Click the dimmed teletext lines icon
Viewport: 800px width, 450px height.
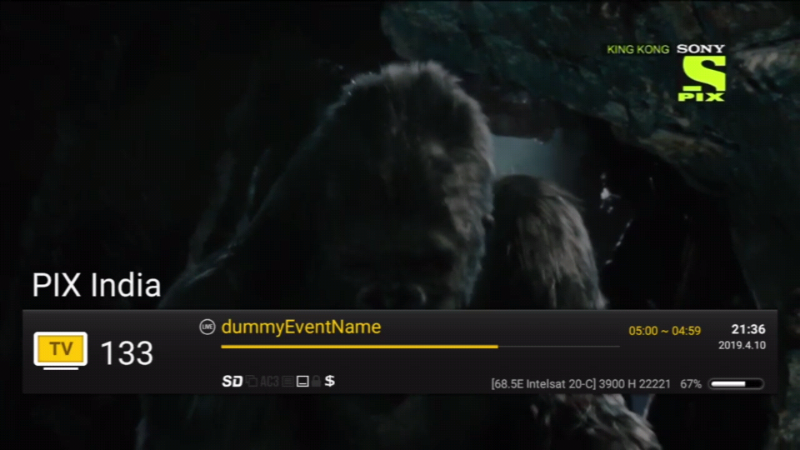pyautogui.click(x=288, y=381)
